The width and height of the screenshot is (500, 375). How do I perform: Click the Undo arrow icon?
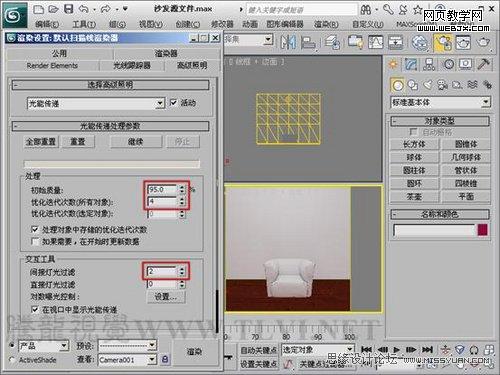point(83,9)
